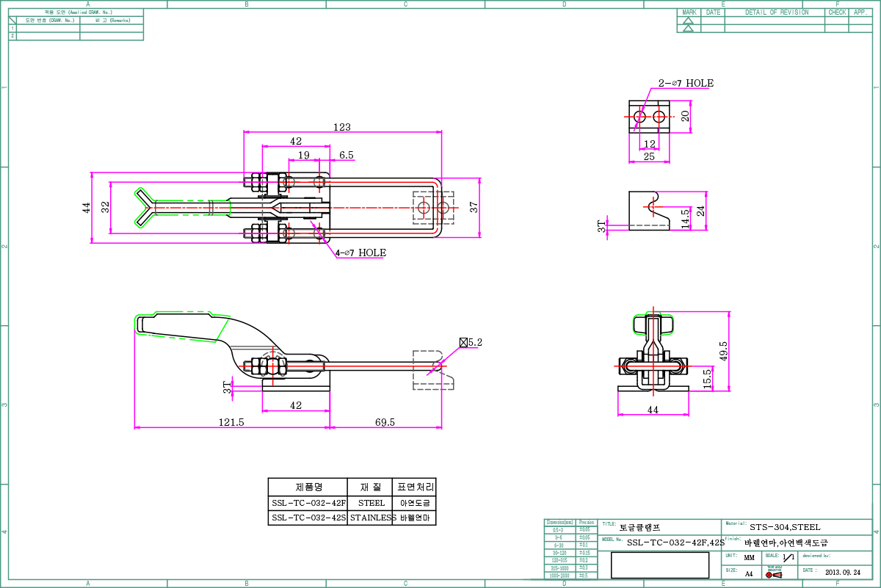Click the second revision triangle under MARK
The image size is (881, 588).
click(688, 29)
